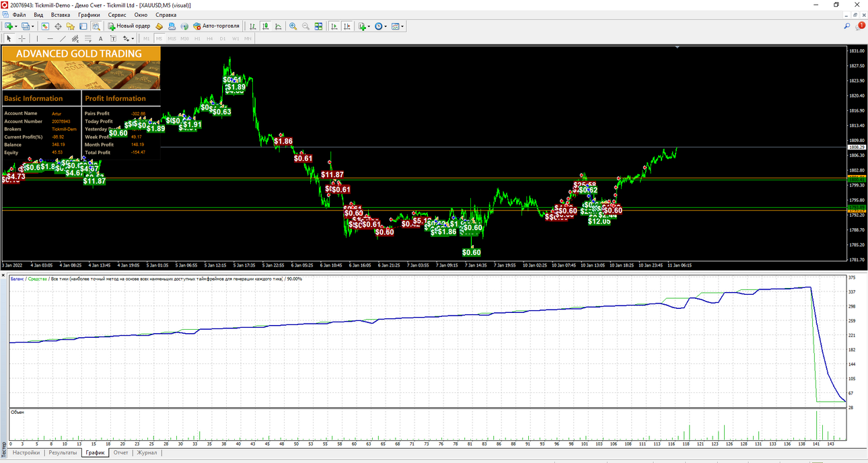Switch to the График tab
The image size is (868, 463).
tap(95, 453)
